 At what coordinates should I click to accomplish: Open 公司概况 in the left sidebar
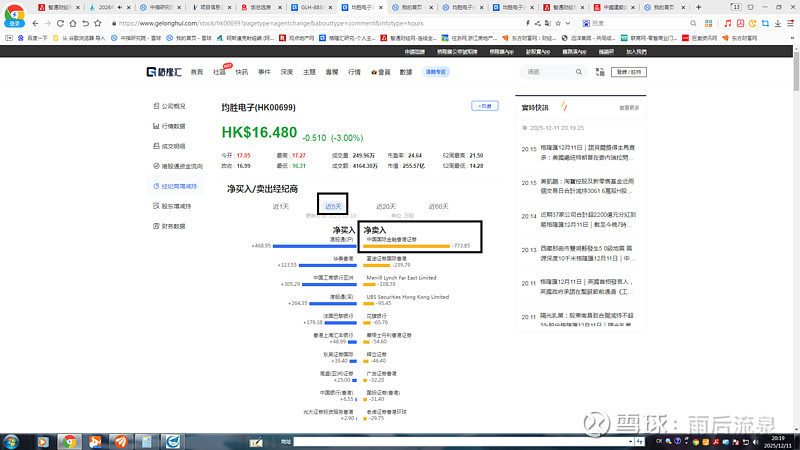[x=169, y=106]
